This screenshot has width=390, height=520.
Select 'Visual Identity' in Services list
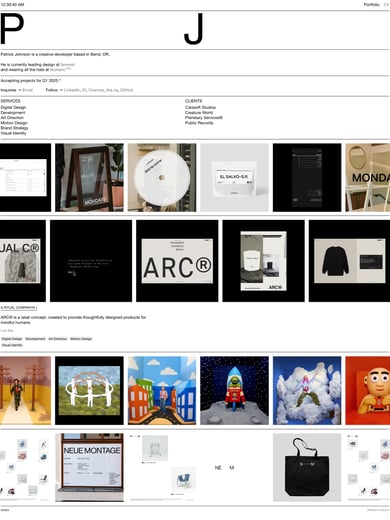(x=13, y=133)
